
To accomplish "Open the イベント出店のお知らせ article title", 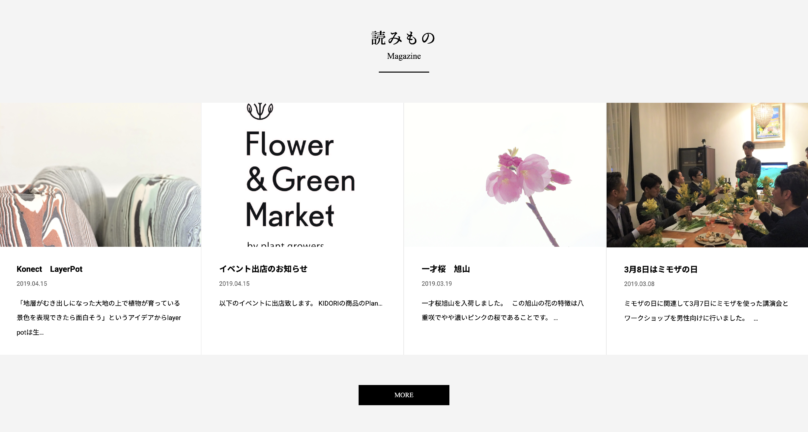I will (263, 269).
